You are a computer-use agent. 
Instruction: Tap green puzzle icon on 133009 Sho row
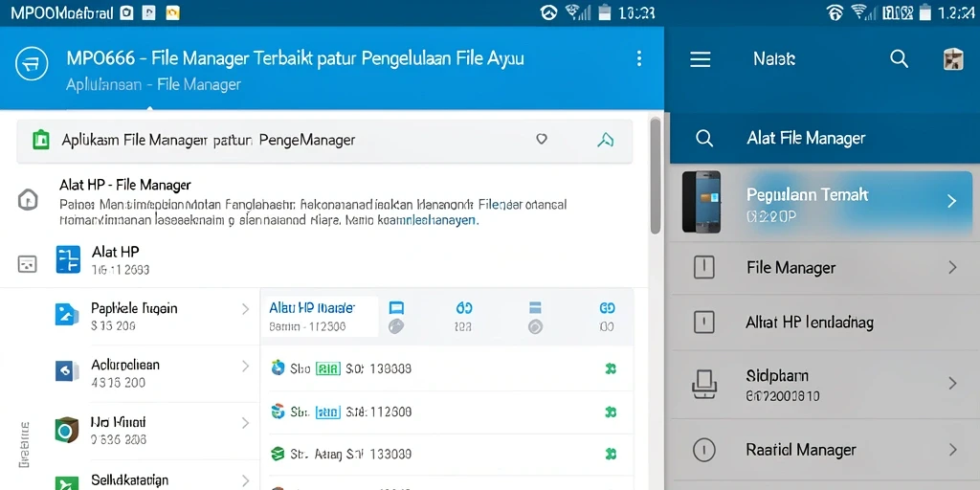click(x=611, y=368)
